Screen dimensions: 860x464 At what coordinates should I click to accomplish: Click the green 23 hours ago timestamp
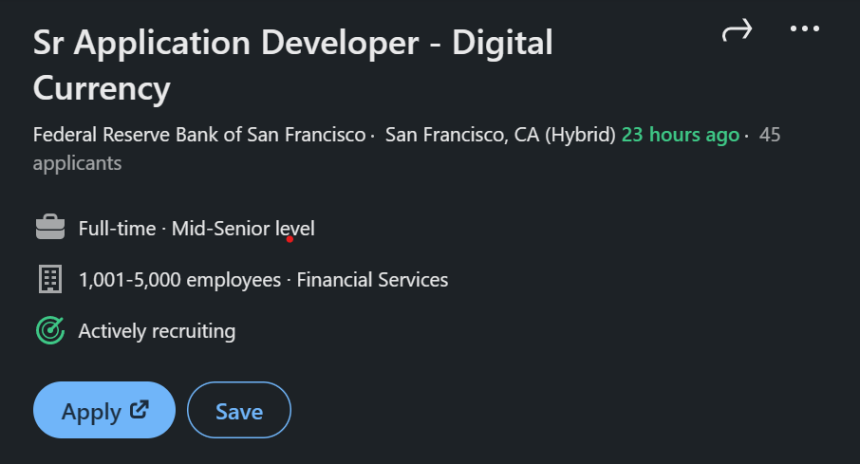click(x=680, y=135)
